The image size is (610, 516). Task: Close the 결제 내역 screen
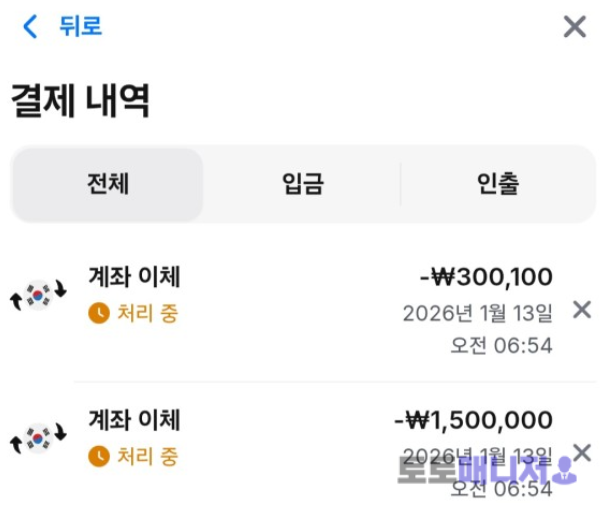[574, 27]
